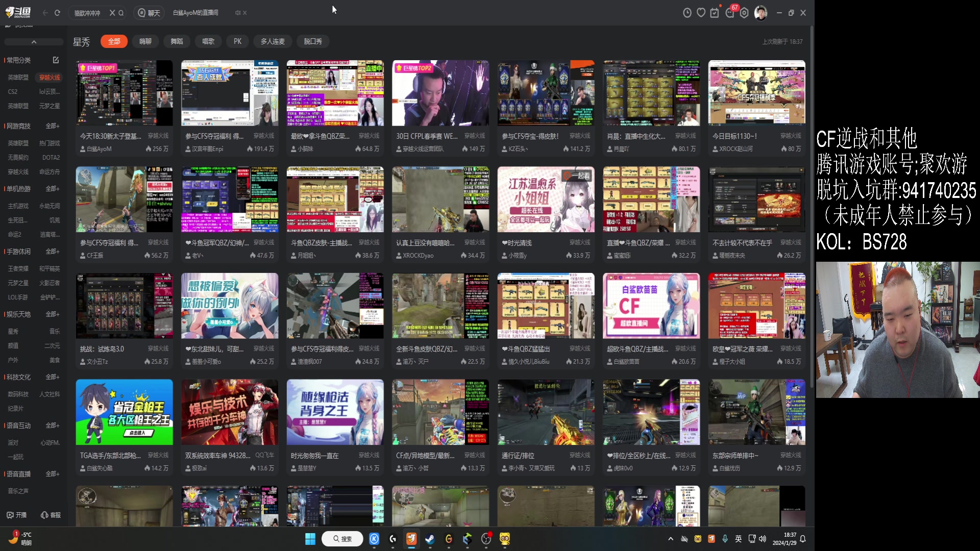Switch the 英 input method indicator
This screenshot has width=980, height=551.
738,539
